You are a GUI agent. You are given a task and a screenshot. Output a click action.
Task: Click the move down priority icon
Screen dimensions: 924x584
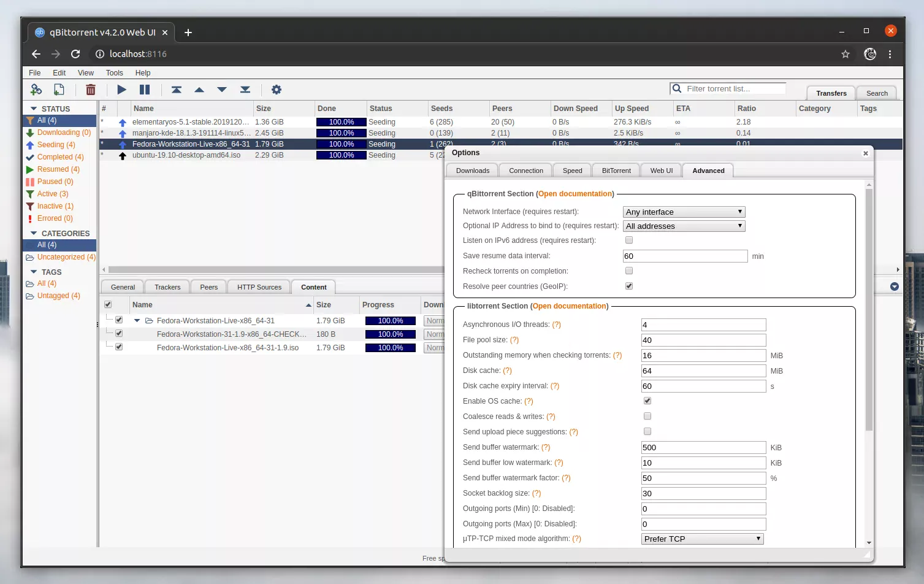(222, 90)
